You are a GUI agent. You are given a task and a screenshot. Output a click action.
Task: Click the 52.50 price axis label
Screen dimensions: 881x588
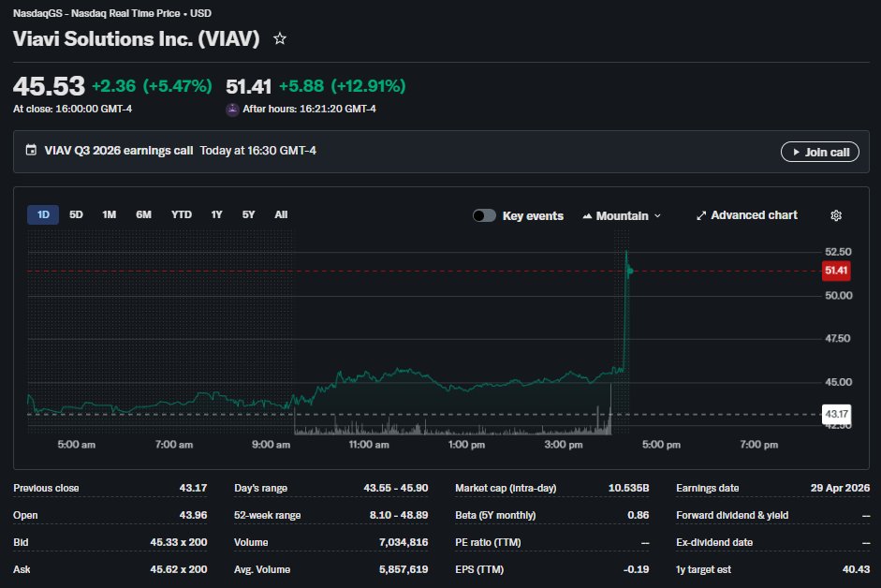coord(838,252)
